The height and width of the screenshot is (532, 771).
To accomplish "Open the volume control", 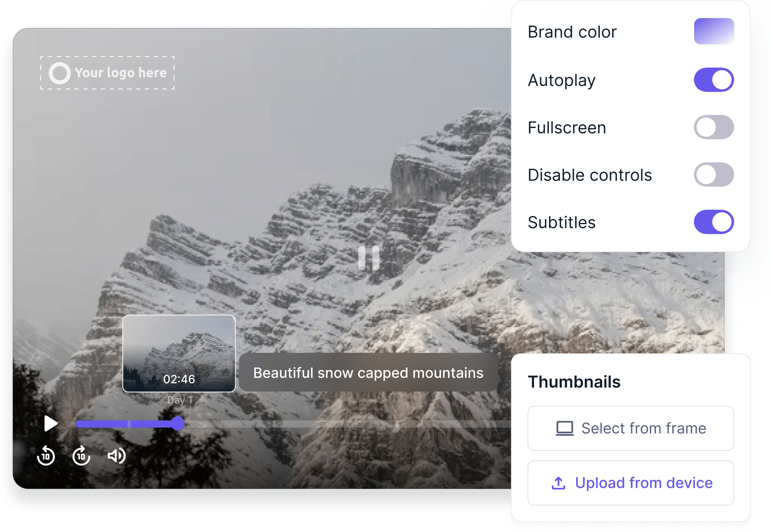I will [x=116, y=456].
